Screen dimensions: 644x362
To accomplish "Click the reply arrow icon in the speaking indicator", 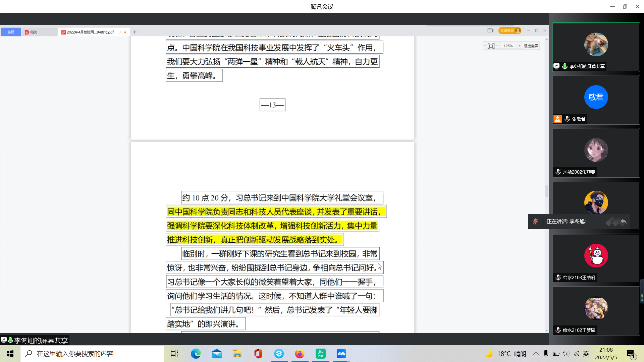I will coord(623,222).
